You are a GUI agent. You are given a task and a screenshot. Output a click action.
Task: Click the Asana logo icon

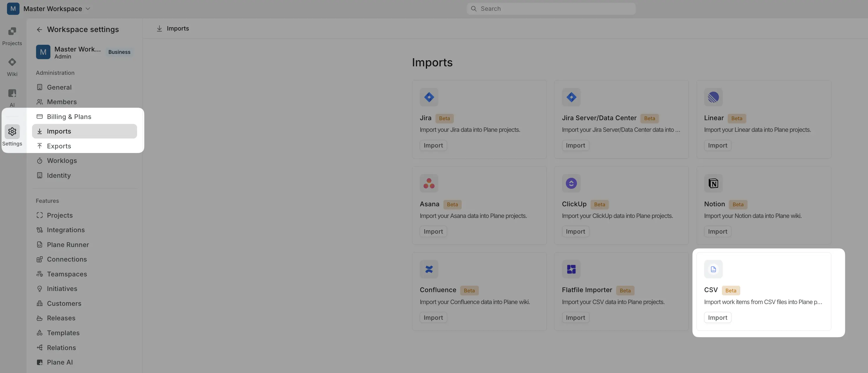point(428,183)
